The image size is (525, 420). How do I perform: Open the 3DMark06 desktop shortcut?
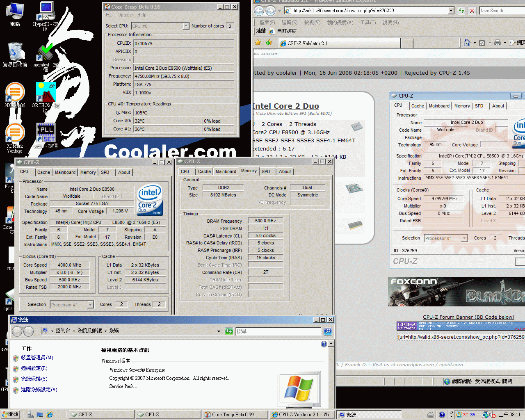point(15,95)
